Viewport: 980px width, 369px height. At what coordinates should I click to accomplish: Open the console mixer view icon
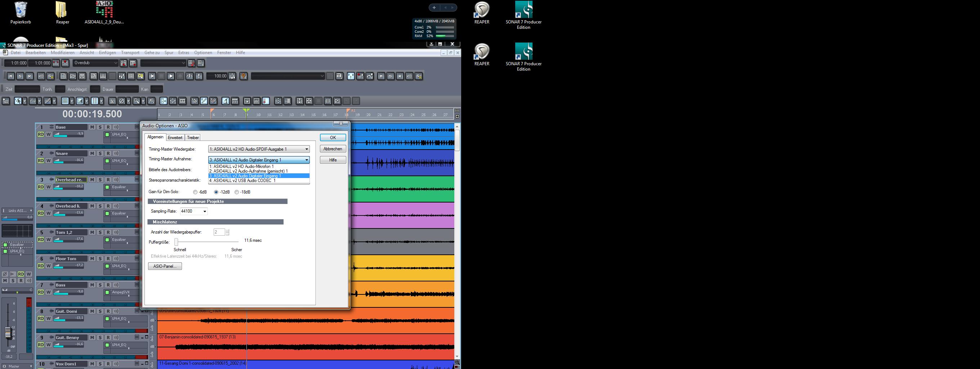(x=122, y=76)
